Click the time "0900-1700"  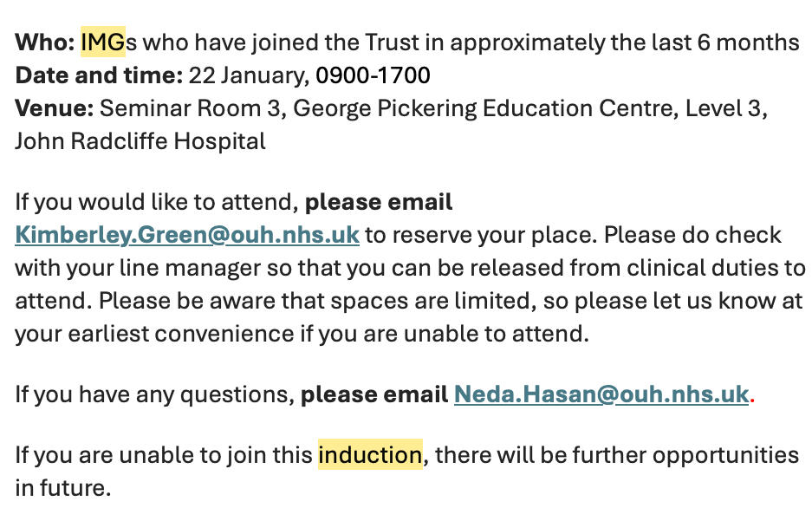coord(373,75)
